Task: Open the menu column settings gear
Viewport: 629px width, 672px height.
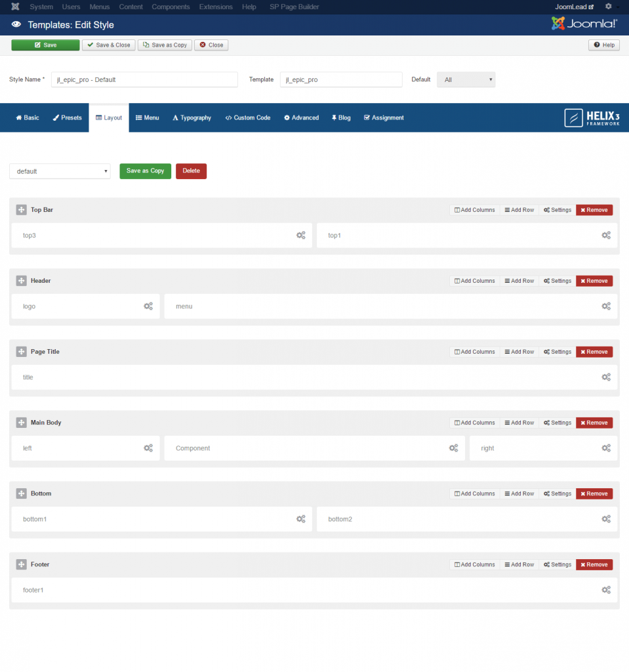Action: [x=606, y=306]
